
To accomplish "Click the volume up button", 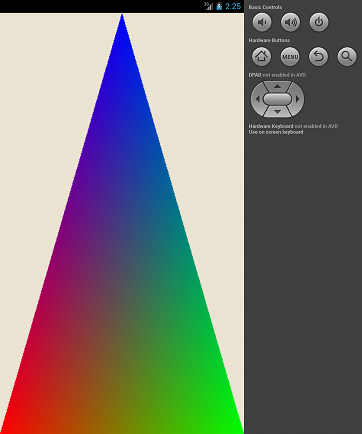I will [x=290, y=22].
